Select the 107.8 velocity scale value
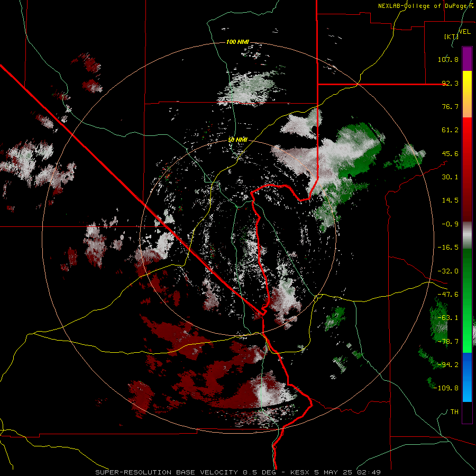 click(448, 59)
